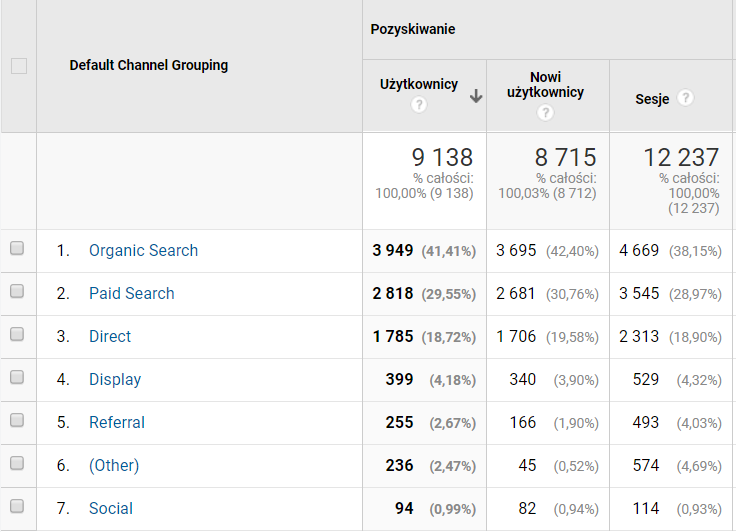Click help icon under Nowi użytkownicy header
The width and height of the screenshot is (736, 532).
click(545, 113)
